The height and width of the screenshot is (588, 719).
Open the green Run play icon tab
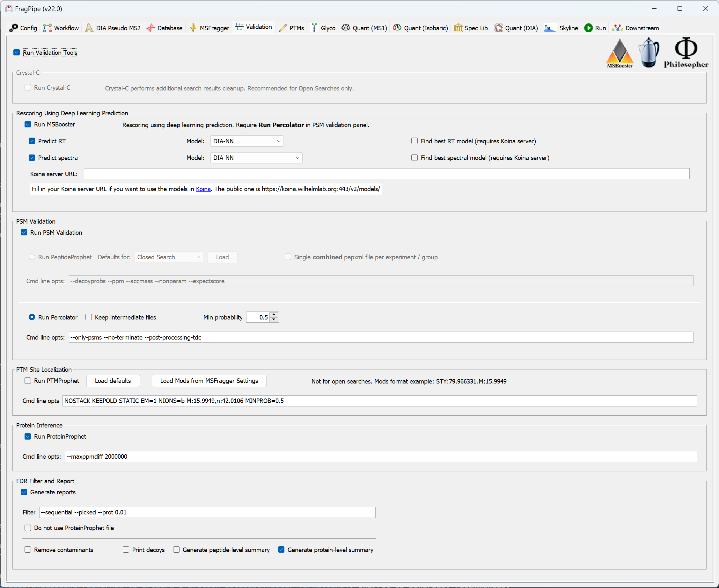[589, 28]
